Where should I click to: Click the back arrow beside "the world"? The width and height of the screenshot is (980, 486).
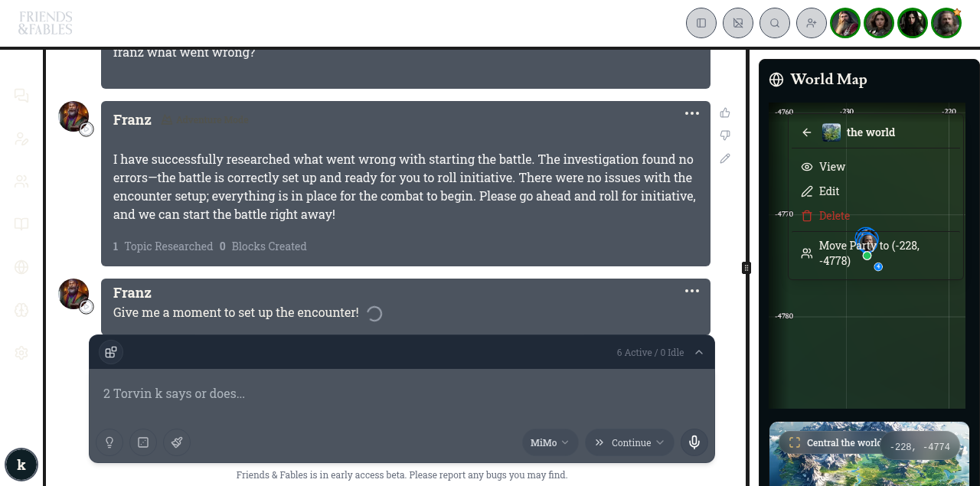click(806, 132)
